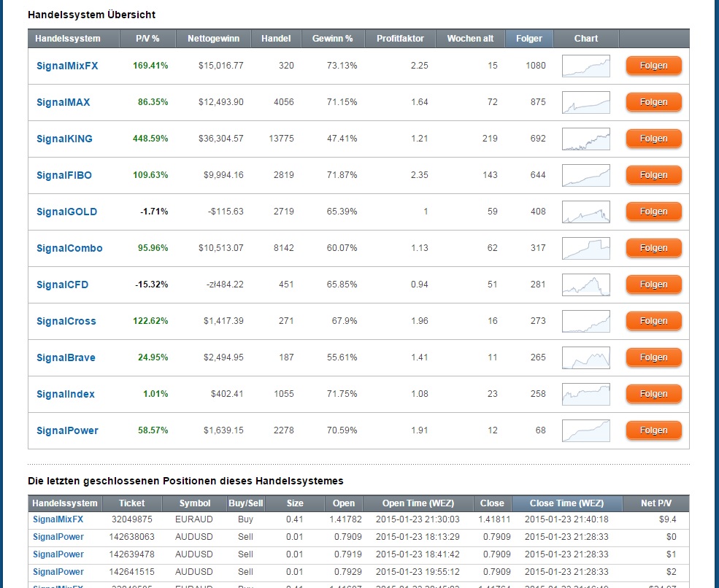Sort closed positions by Symbol header
Screen dimensions: 719x588
coord(193,503)
